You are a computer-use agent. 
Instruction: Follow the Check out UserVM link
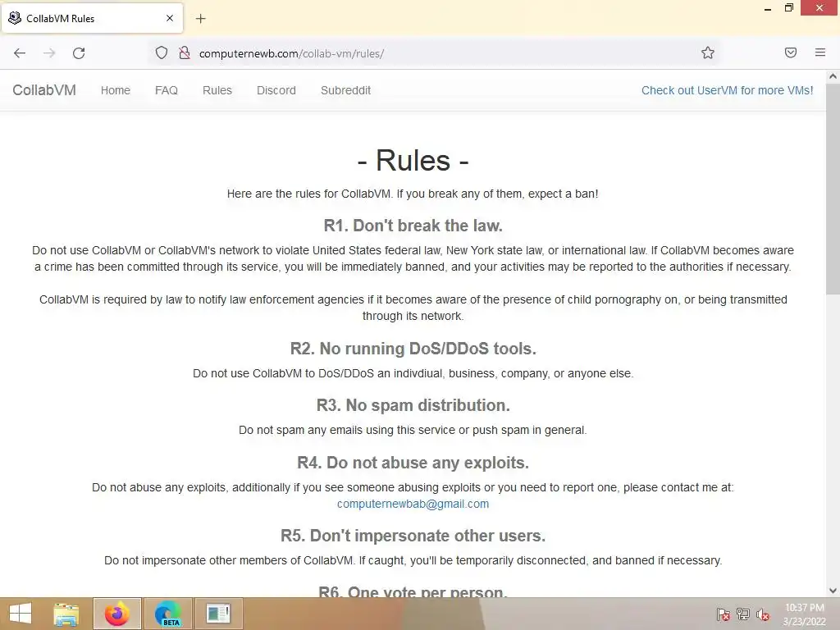pyautogui.click(x=727, y=90)
